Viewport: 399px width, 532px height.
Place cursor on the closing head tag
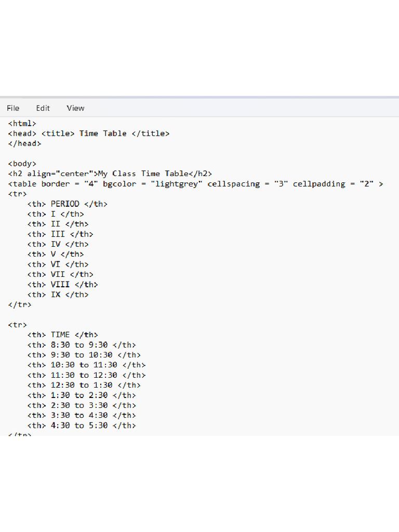pyautogui.click(x=24, y=143)
